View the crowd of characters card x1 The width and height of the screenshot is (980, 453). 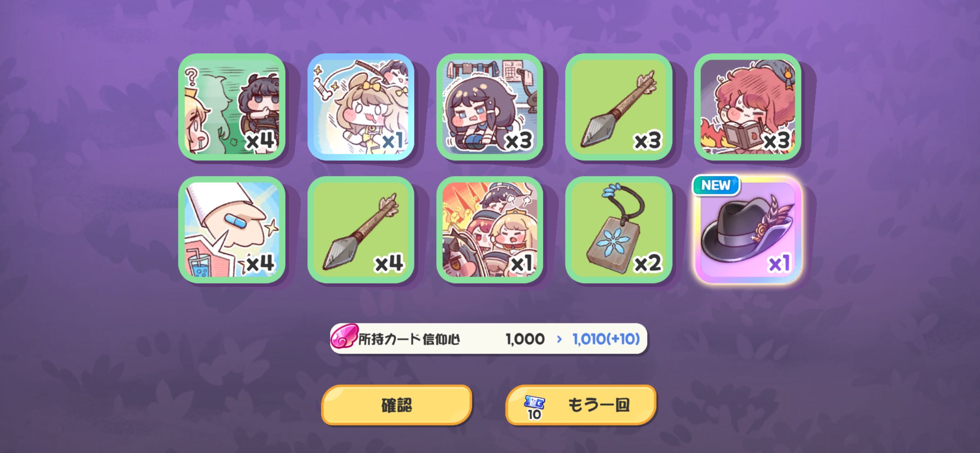490,230
